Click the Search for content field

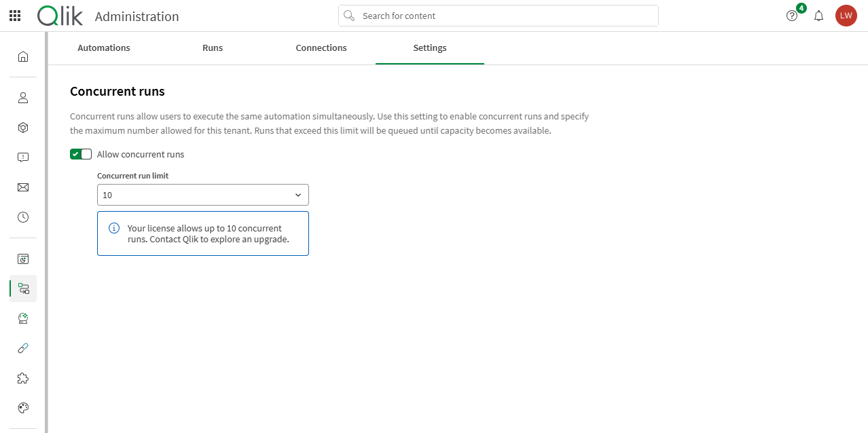(498, 15)
